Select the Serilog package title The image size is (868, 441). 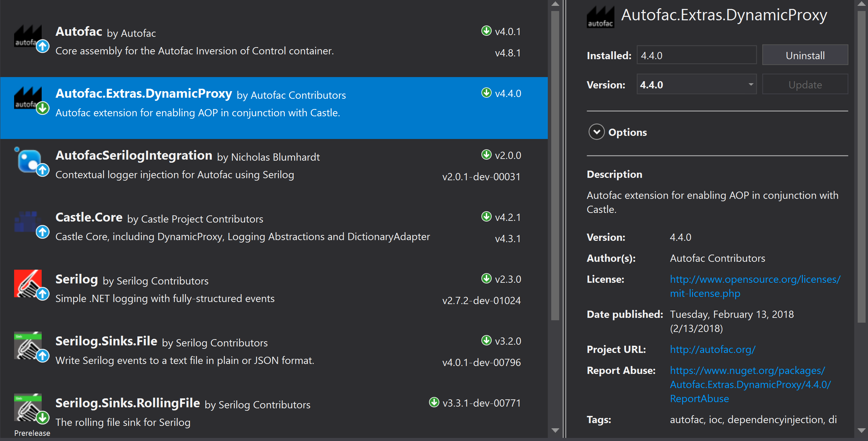click(77, 279)
